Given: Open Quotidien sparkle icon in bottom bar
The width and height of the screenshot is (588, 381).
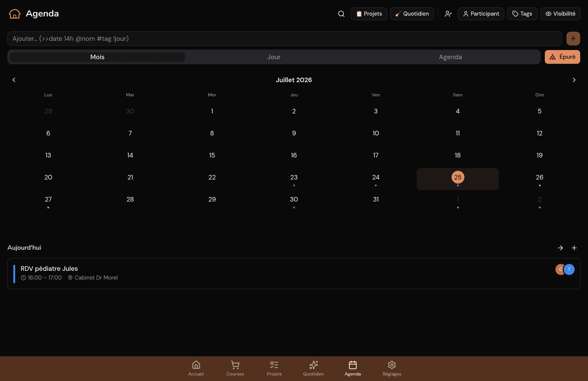Looking at the screenshot, I should (314, 365).
